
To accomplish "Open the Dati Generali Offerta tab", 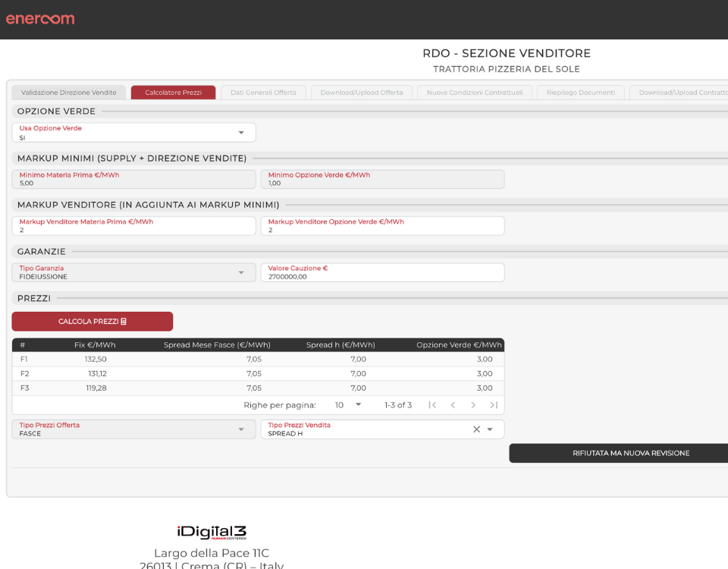I will pyautogui.click(x=263, y=93).
